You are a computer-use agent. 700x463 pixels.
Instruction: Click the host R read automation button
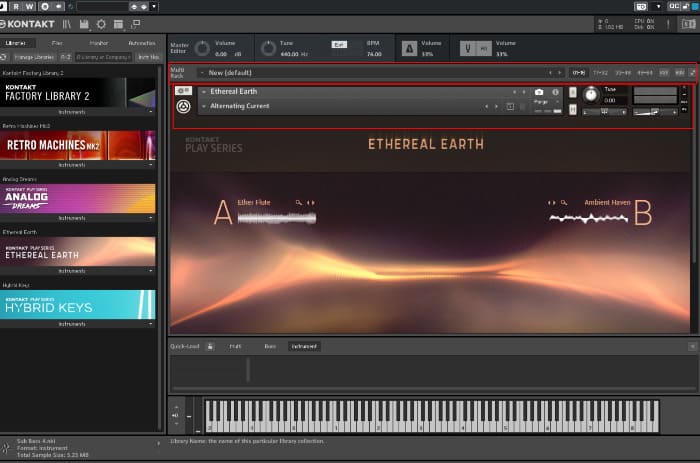coord(16,6)
